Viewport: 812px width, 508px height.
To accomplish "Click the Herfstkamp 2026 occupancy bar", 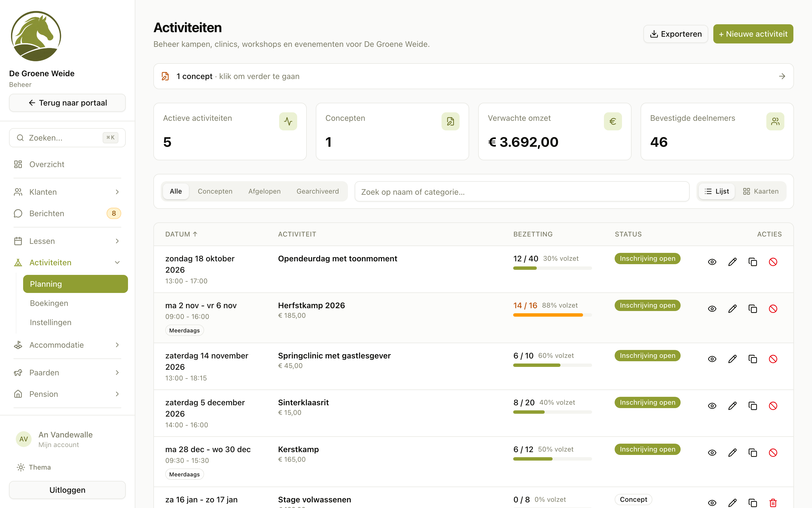I will [x=552, y=315].
